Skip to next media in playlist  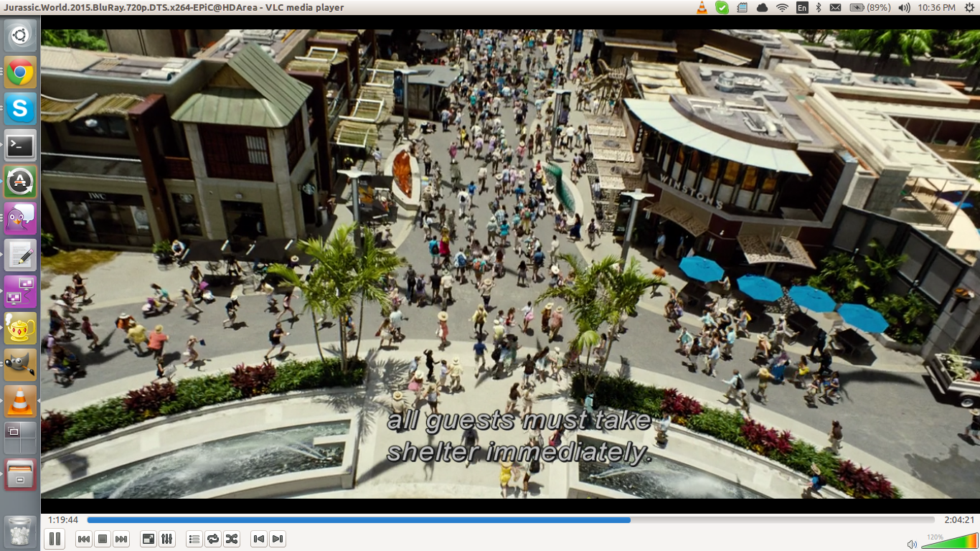coord(121,539)
